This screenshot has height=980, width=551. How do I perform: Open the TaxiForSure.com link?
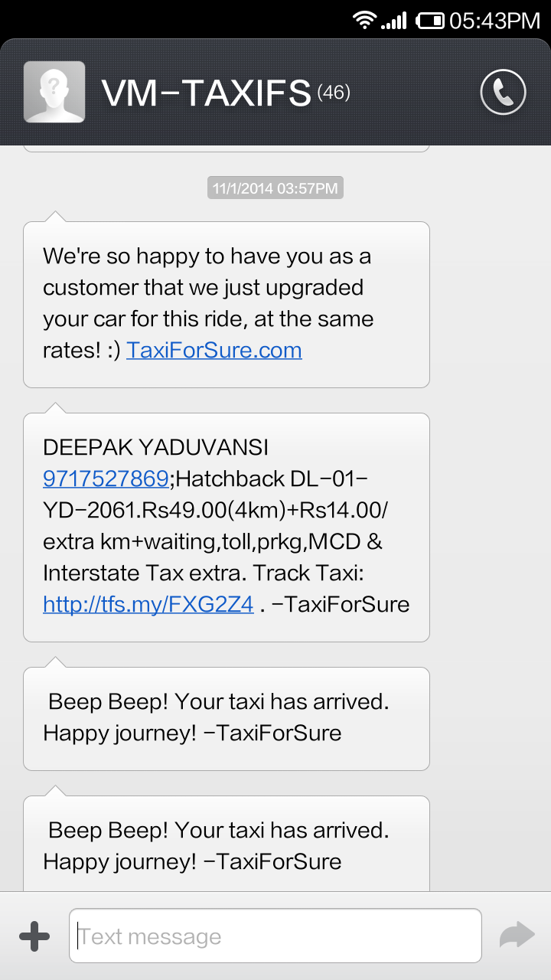pyautogui.click(x=214, y=350)
